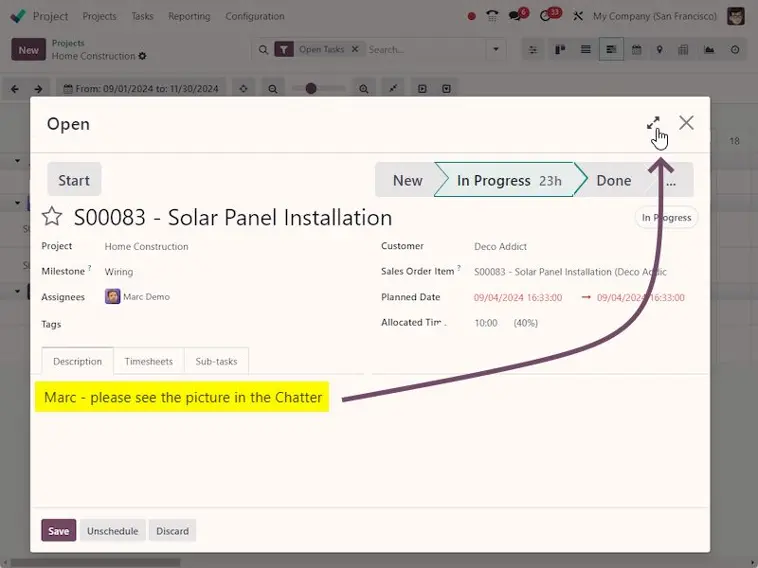Click the zoom in magnifier on Gantt toolbar
Image resolution: width=758 pixels, height=568 pixels.
coord(364,89)
